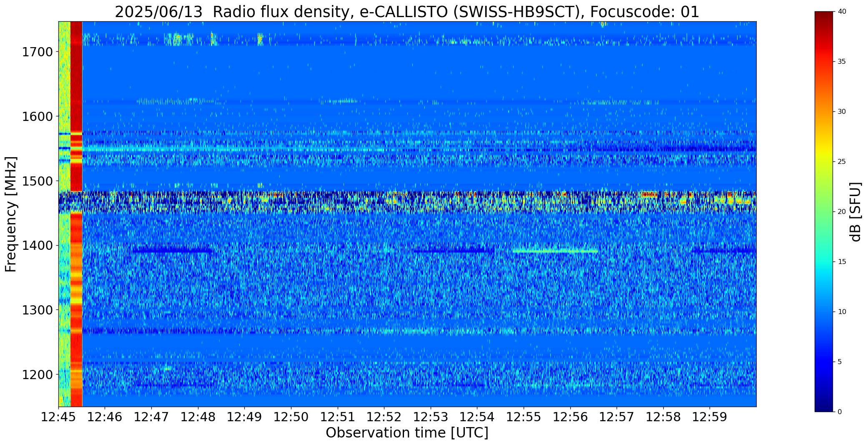The image size is (868, 445).
Task: Click the yellow-green band left of red stripe
Action: (x=64, y=214)
